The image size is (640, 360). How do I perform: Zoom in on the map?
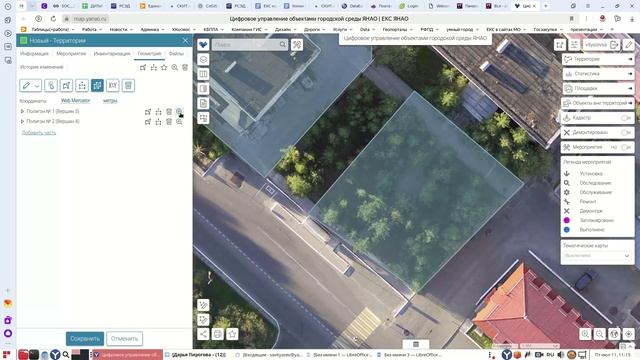pyautogui.click(x=585, y=334)
